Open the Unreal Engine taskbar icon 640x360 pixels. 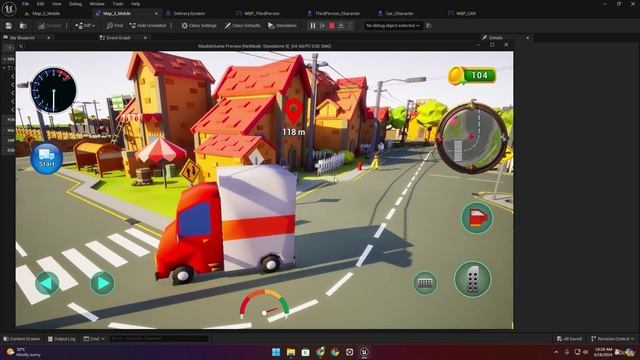click(364, 352)
